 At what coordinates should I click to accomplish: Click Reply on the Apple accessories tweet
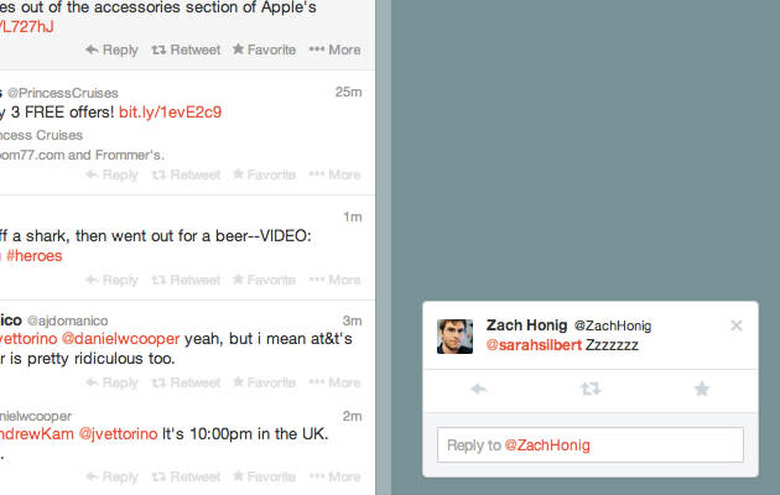click(x=111, y=49)
